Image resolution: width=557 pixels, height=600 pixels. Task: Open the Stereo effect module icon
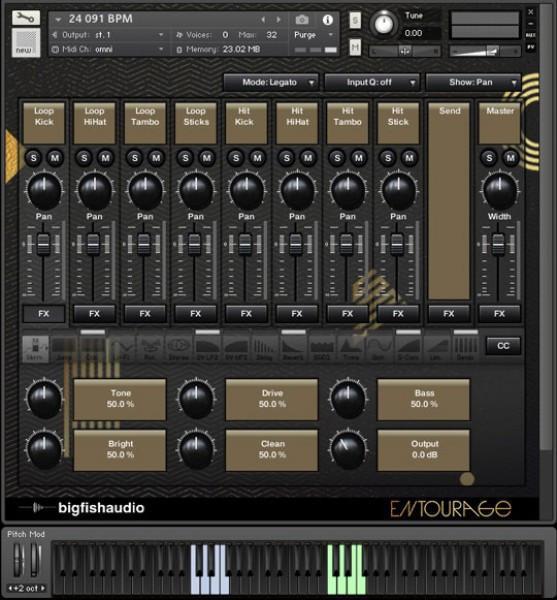pos(179,349)
